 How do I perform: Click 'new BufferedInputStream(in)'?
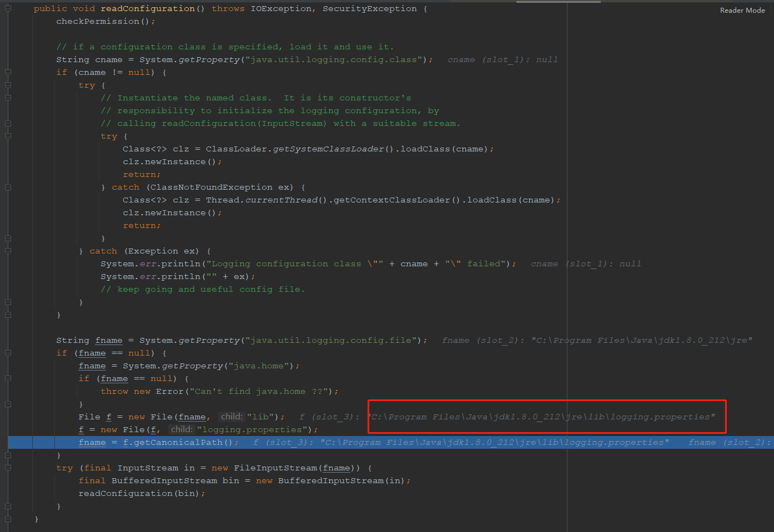[331, 480]
